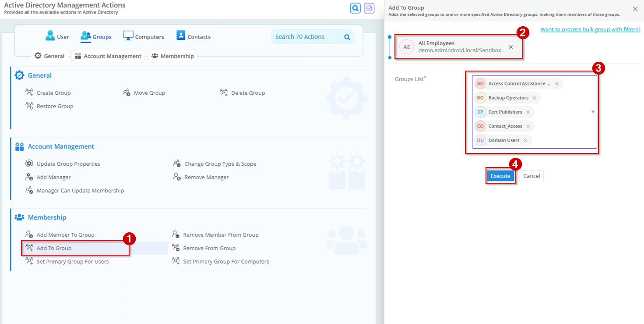Open Change Group Type & Scope
The image size is (644, 324).
(x=221, y=164)
